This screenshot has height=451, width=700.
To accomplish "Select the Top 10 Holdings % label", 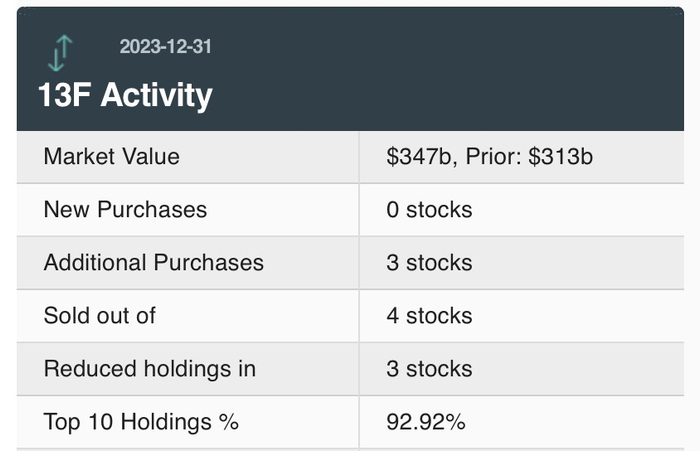I will click(141, 422).
